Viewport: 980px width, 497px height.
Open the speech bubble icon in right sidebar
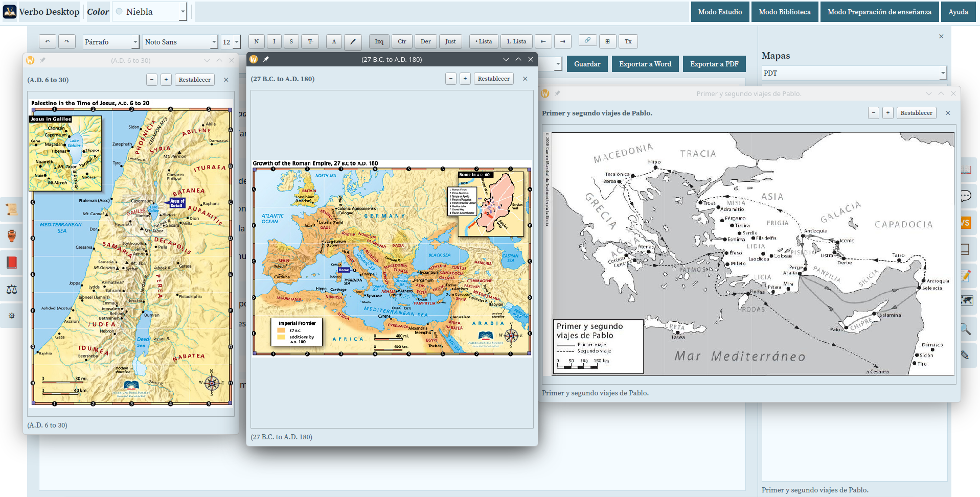point(967,196)
